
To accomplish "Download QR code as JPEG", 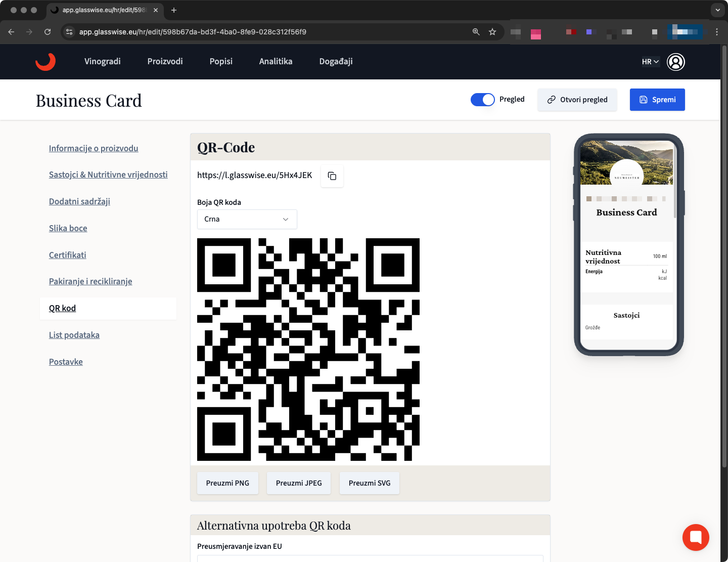I will click(299, 483).
